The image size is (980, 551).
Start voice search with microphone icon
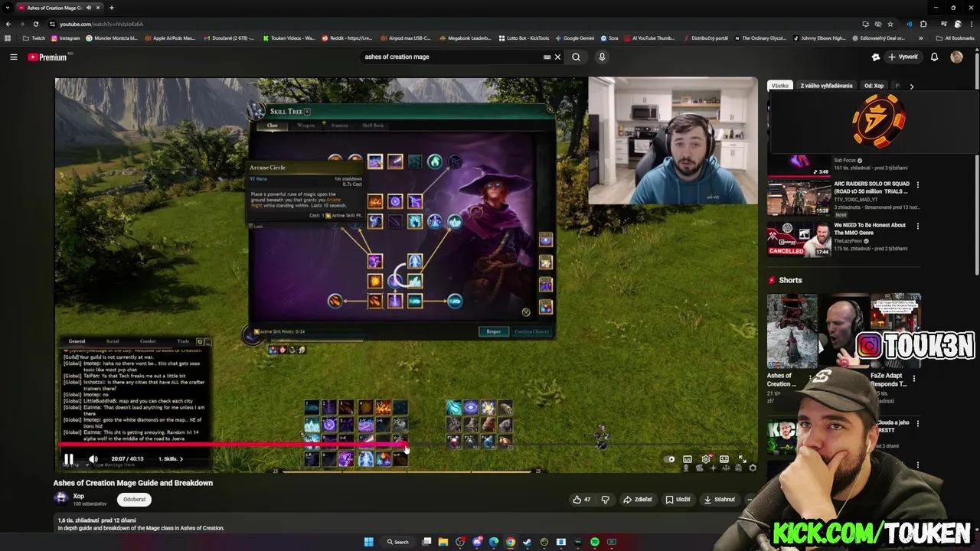coord(602,57)
